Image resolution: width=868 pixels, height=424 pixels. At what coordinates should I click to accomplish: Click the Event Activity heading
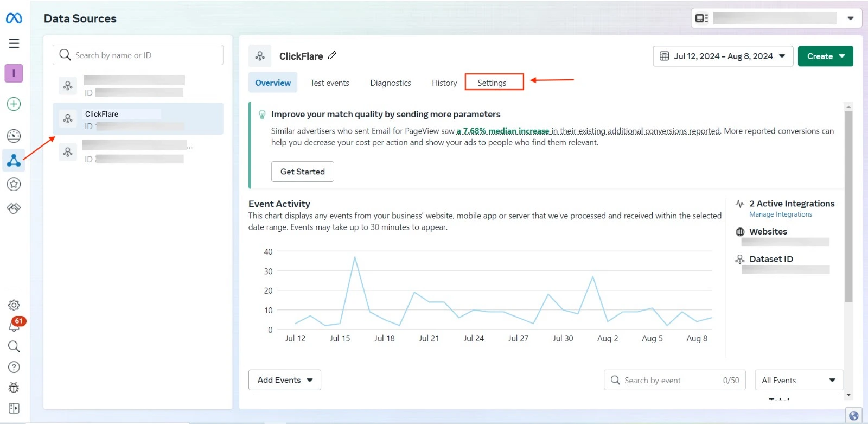tap(279, 204)
